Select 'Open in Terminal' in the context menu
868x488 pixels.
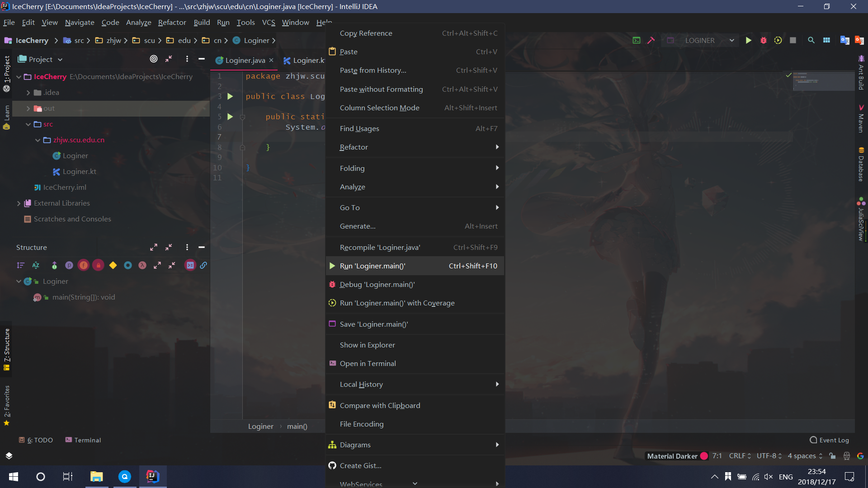[x=368, y=363]
